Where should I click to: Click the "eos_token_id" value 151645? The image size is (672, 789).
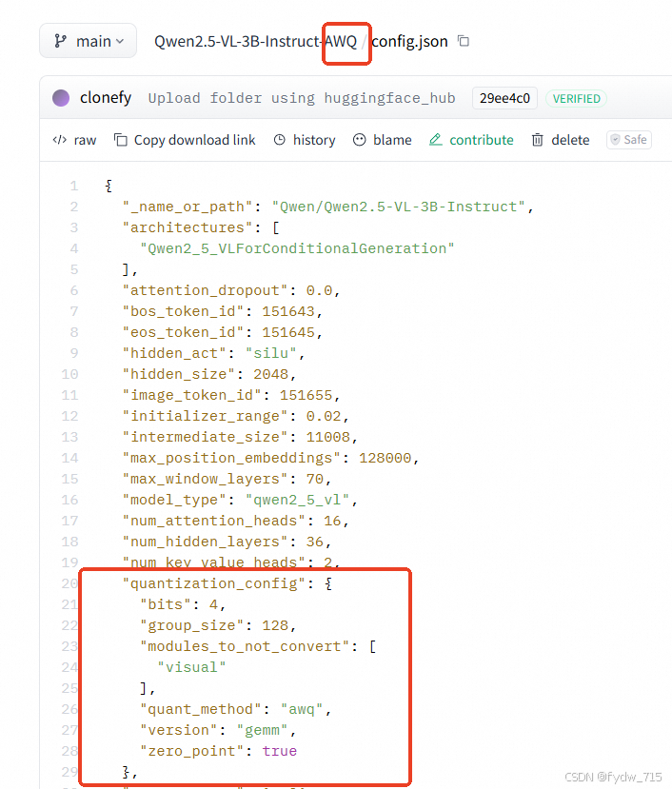point(288,332)
